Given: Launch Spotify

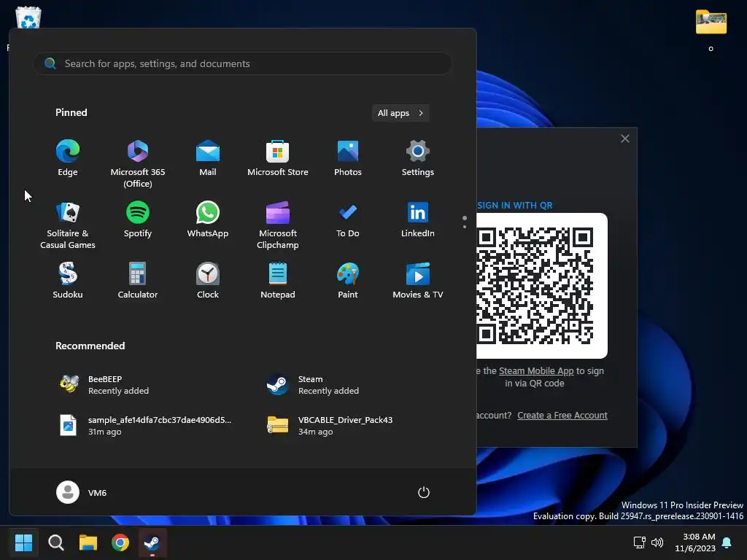Looking at the screenshot, I should [138, 219].
